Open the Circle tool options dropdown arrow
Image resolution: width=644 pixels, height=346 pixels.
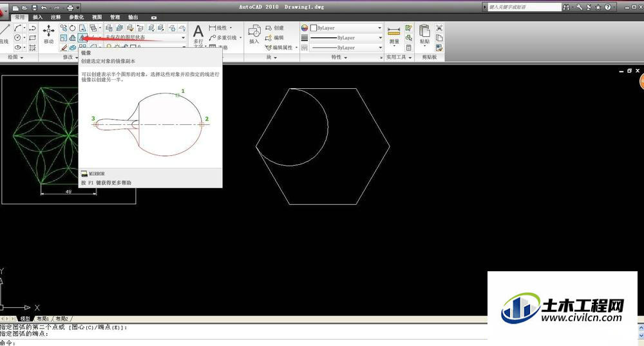click(x=24, y=38)
